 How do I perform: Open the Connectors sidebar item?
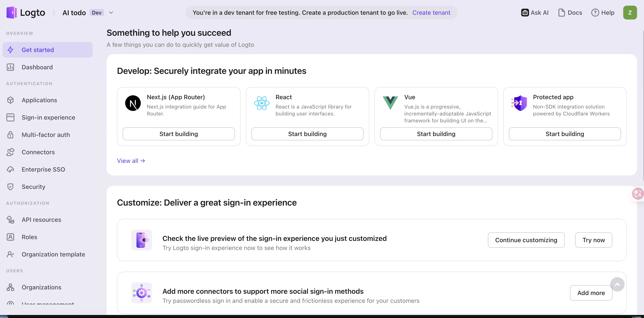tap(38, 152)
